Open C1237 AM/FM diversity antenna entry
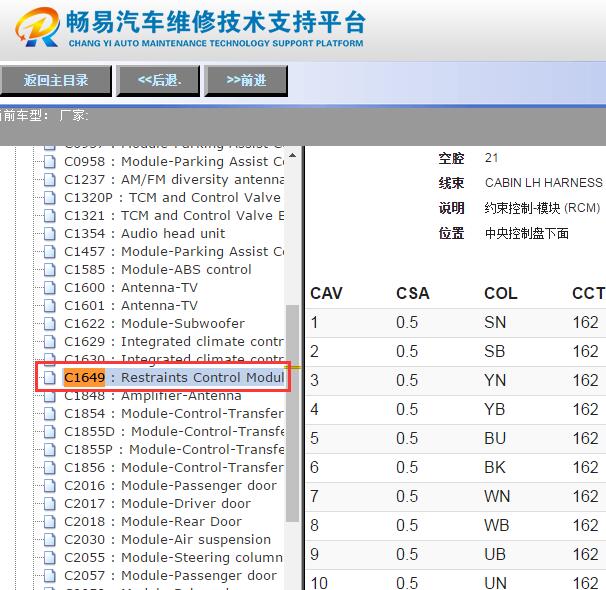This screenshot has width=606, height=590. click(x=174, y=180)
